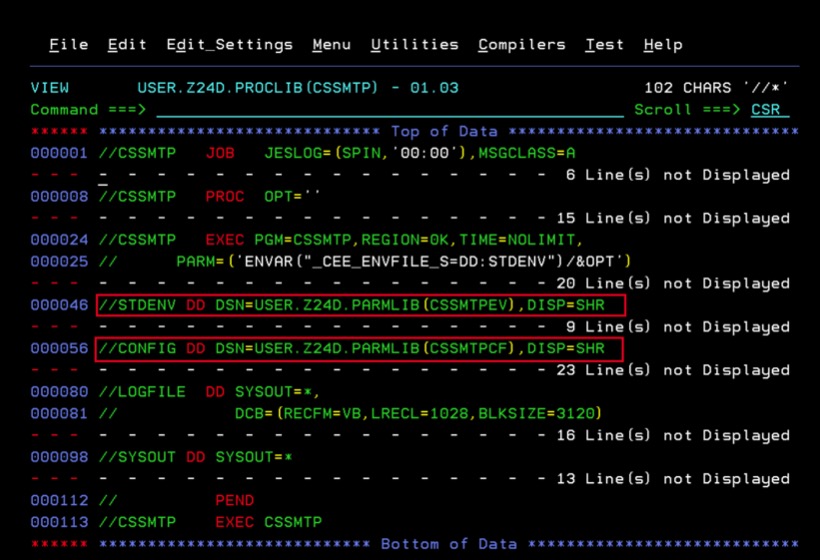
Task: Click the '6 Line(s) not Displayed' excluded row
Action: (411, 175)
